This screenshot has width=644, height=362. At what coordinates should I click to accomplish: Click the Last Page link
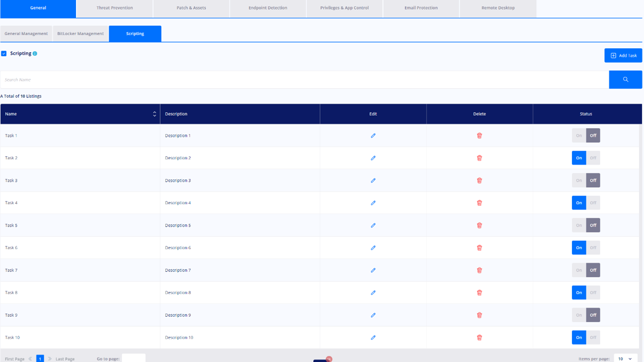click(x=65, y=359)
